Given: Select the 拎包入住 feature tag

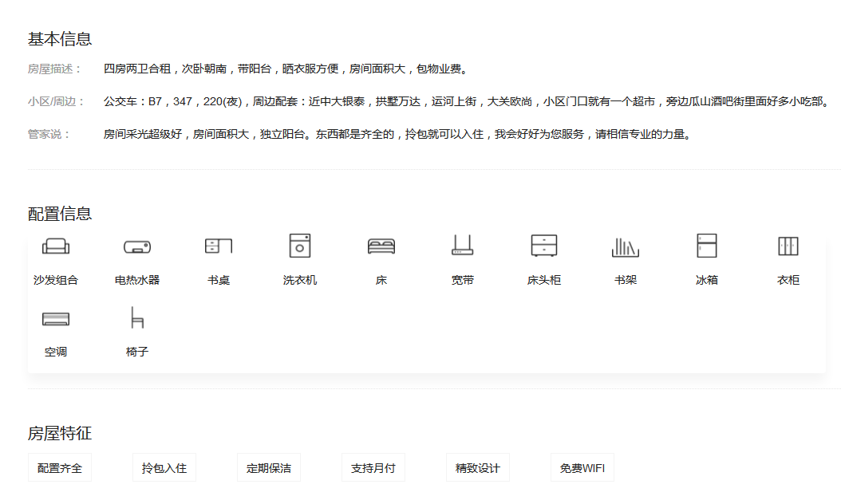Looking at the screenshot, I should 164,468.
